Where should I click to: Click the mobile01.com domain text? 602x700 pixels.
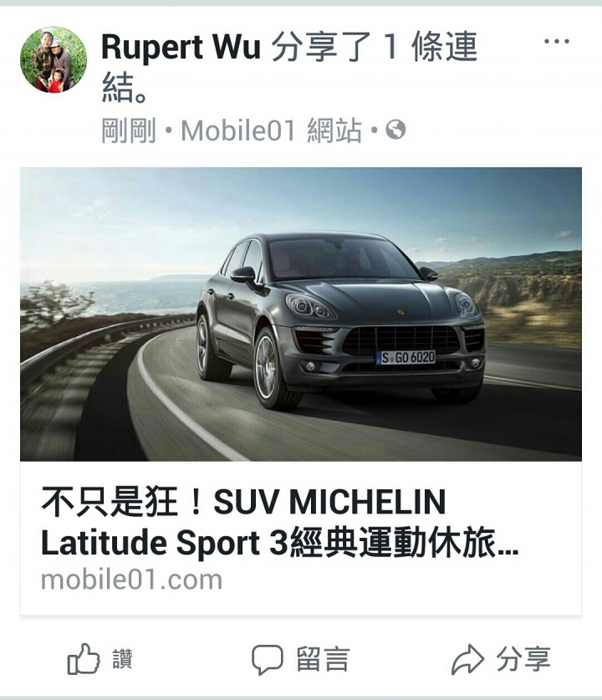click(131, 580)
